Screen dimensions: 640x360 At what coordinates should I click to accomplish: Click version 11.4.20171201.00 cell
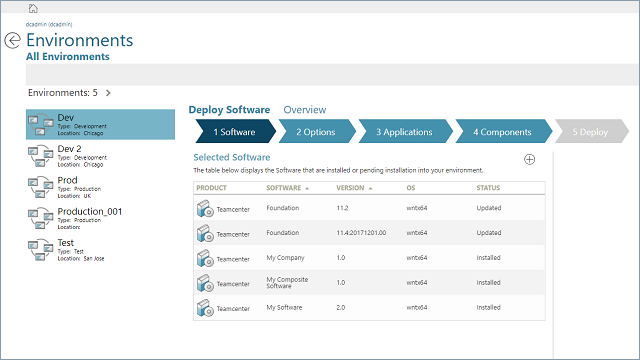point(361,233)
